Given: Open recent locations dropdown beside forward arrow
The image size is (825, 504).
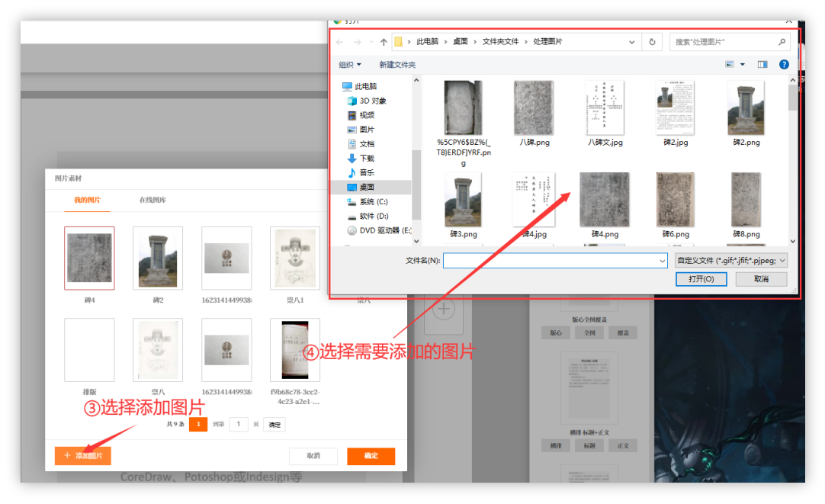Looking at the screenshot, I should (x=371, y=42).
